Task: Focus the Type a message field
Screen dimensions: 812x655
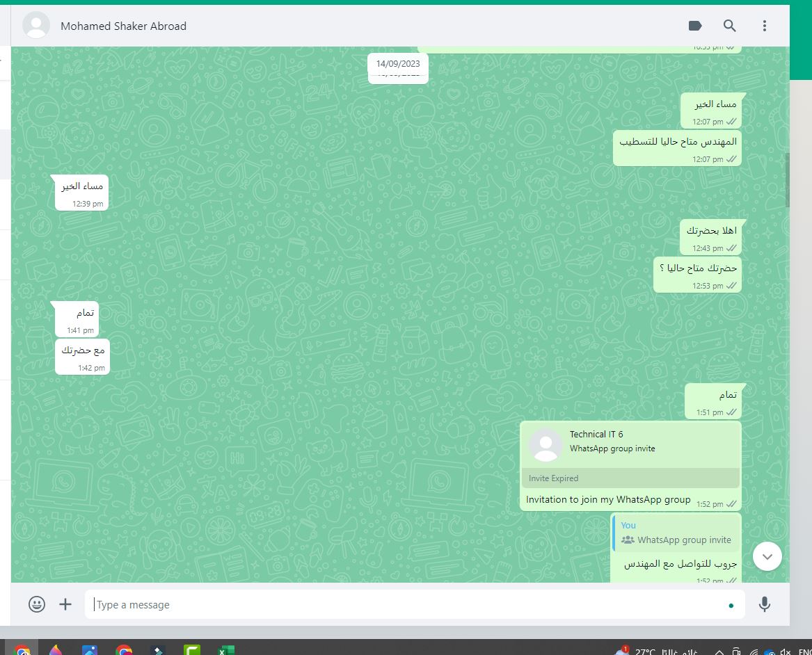Action: pyautogui.click(x=414, y=604)
